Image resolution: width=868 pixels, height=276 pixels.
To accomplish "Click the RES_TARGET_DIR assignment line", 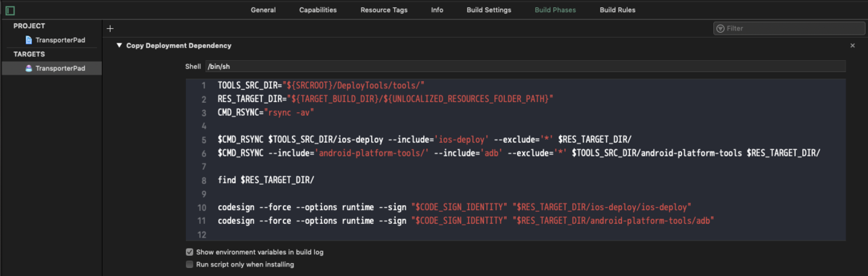I will (x=386, y=99).
